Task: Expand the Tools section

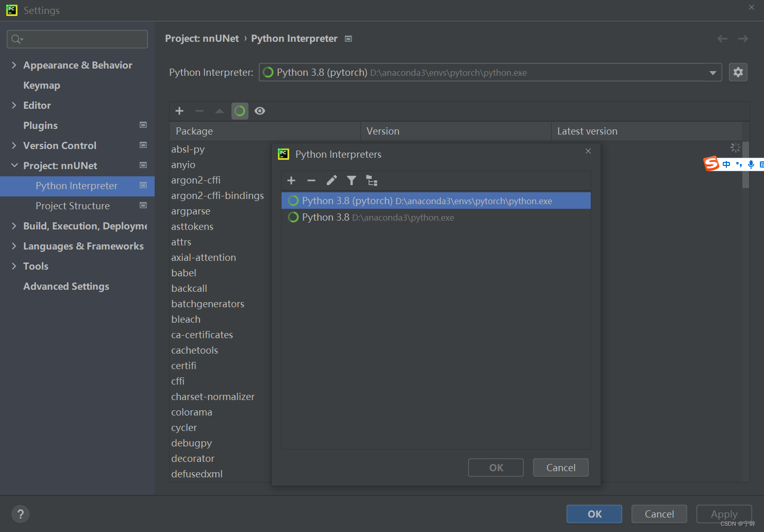Action: click(x=14, y=266)
